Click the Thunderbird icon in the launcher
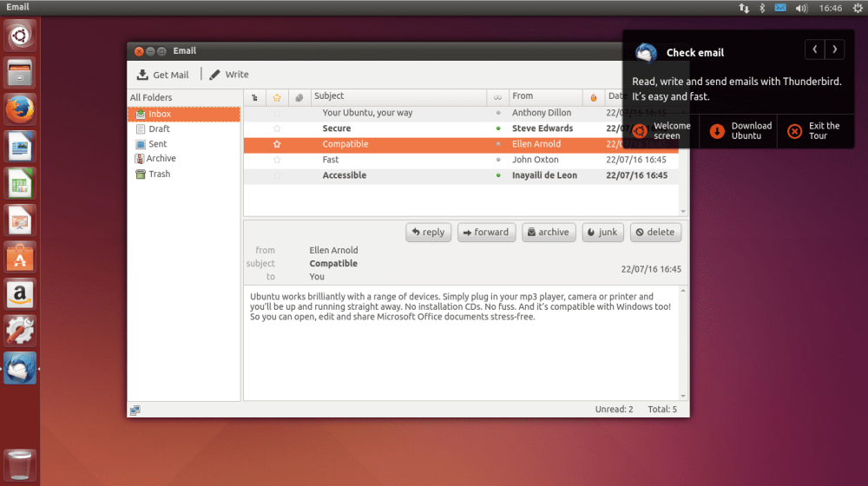 (20, 369)
